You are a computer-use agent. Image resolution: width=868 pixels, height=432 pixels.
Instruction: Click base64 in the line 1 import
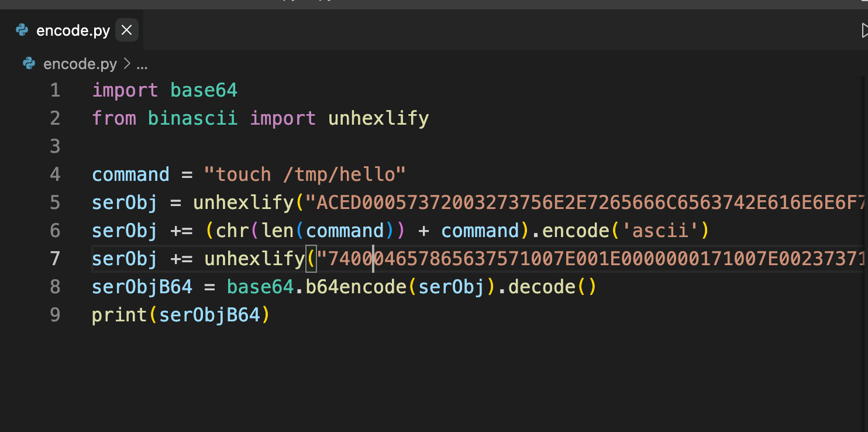pos(204,90)
